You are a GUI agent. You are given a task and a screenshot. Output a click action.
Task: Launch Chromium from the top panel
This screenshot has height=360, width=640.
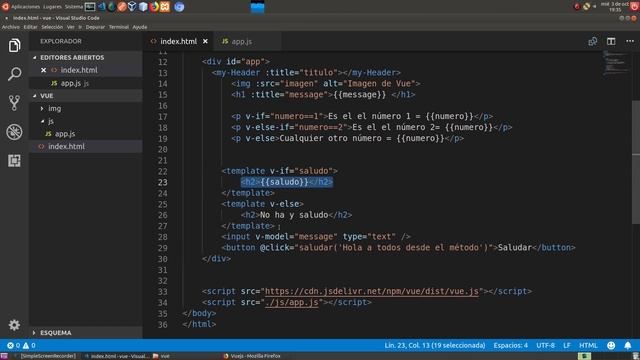(x=179, y=7)
